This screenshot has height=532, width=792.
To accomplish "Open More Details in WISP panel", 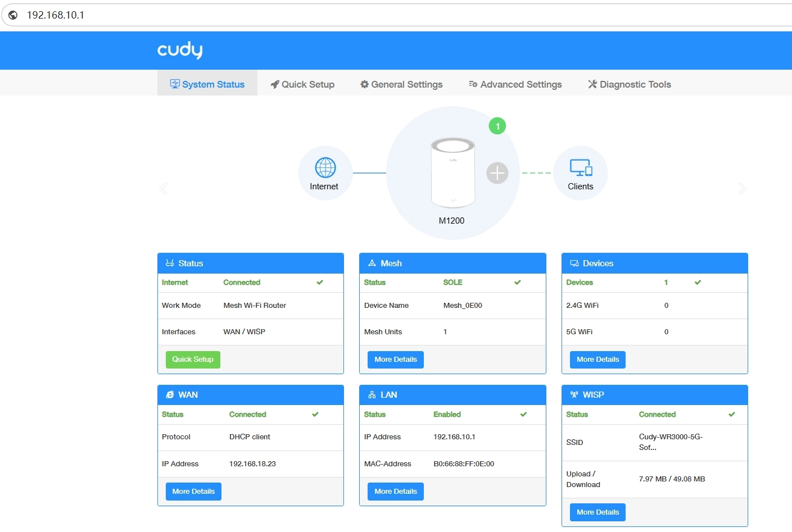I will 598,512.
